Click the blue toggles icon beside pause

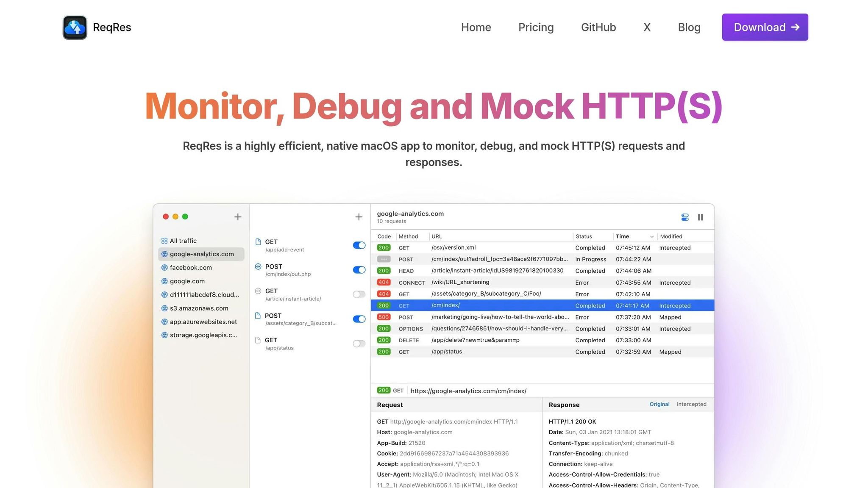coord(685,217)
